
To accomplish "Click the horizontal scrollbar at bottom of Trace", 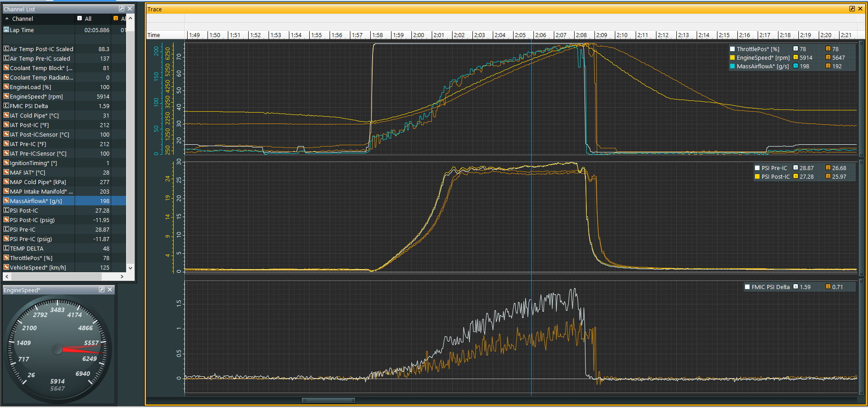I will [x=329, y=400].
